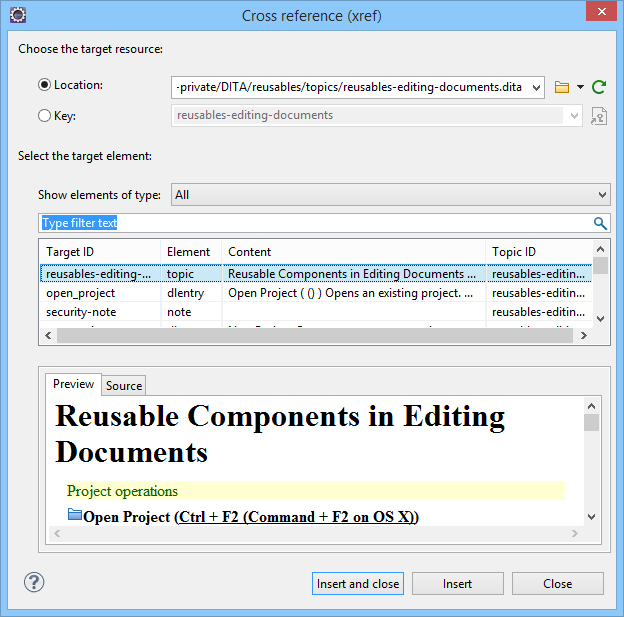Switch to the Preview tab
624x617 pixels.
click(x=73, y=384)
